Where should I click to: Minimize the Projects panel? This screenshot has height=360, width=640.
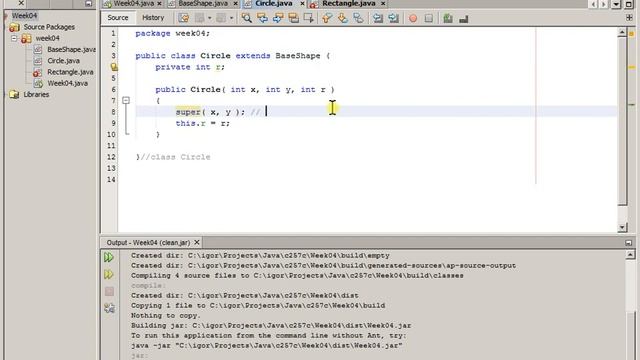pos(89,4)
